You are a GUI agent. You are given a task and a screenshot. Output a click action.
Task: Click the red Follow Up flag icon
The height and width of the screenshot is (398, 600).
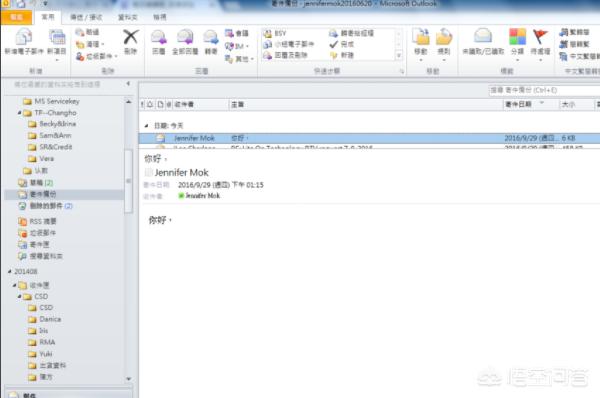click(x=540, y=43)
